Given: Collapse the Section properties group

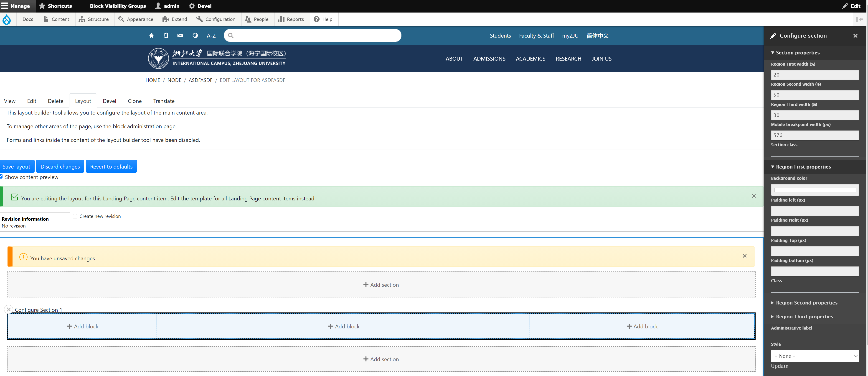Looking at the screenshot, I should point(797,53).
